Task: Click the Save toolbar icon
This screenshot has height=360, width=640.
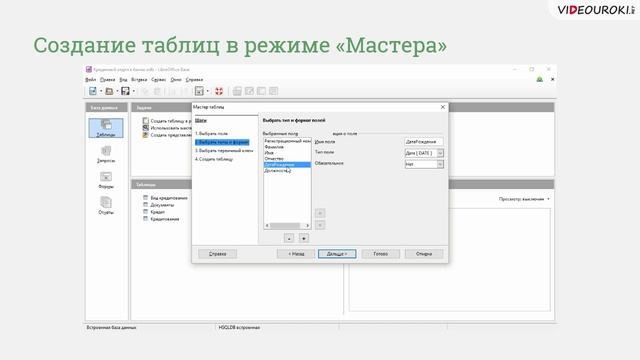Action: point(125,91)
